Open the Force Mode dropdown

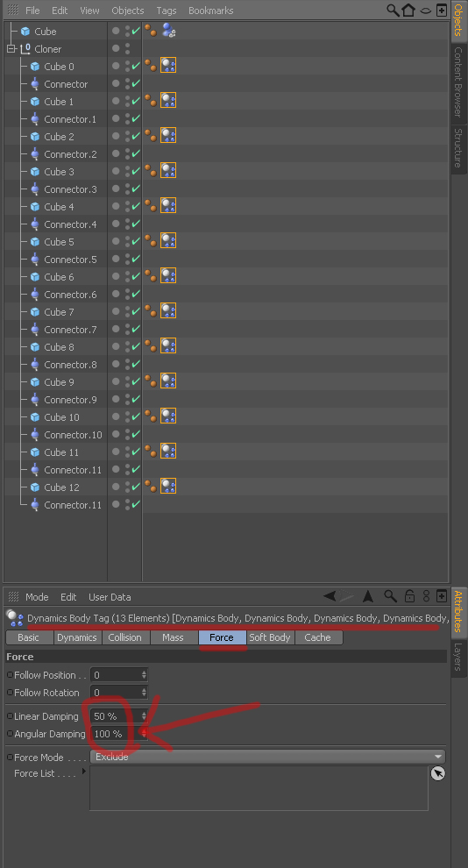coord(268,757)
